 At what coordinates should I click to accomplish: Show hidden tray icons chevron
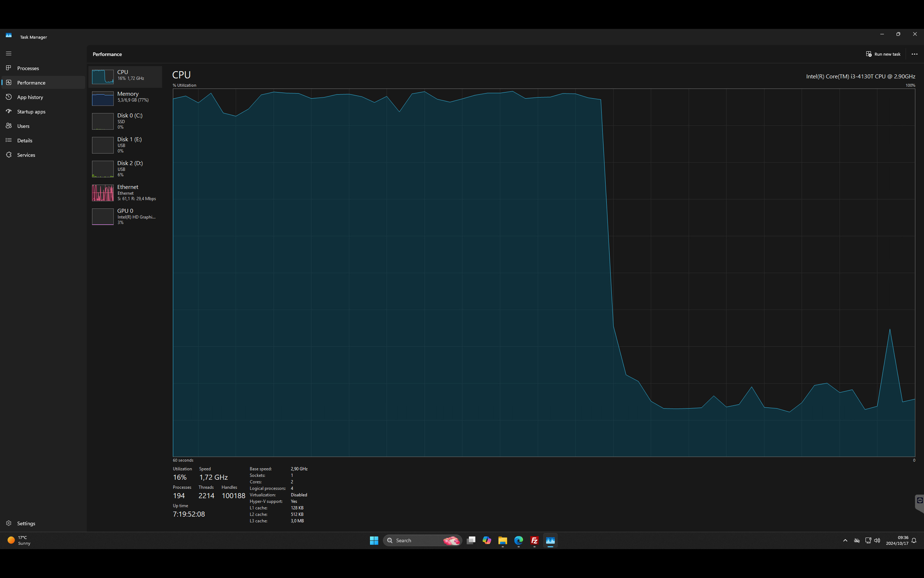coord(845,540)
